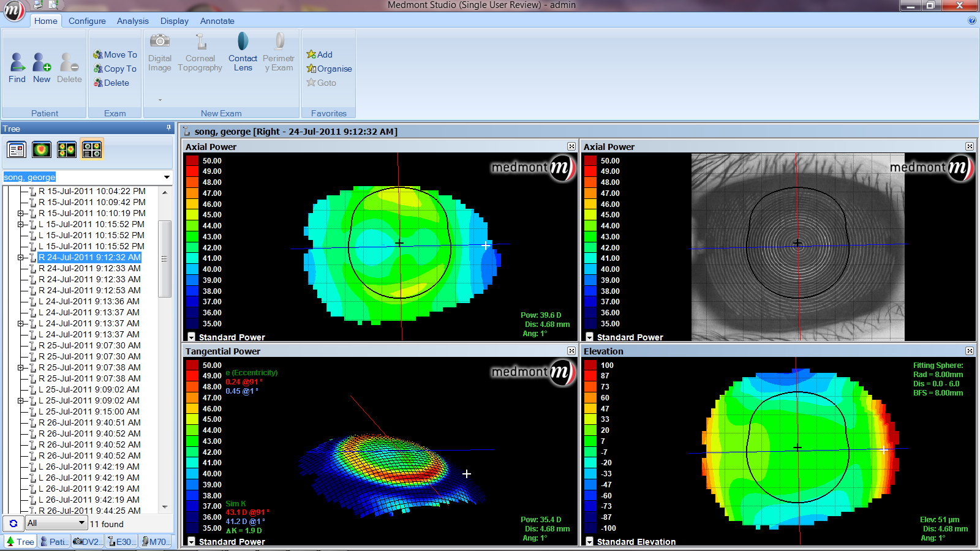Screen dimensions: 980x551
Task: Select exam R 15-Jul-2011 10:09:42 PM
Action: [92, 202]
